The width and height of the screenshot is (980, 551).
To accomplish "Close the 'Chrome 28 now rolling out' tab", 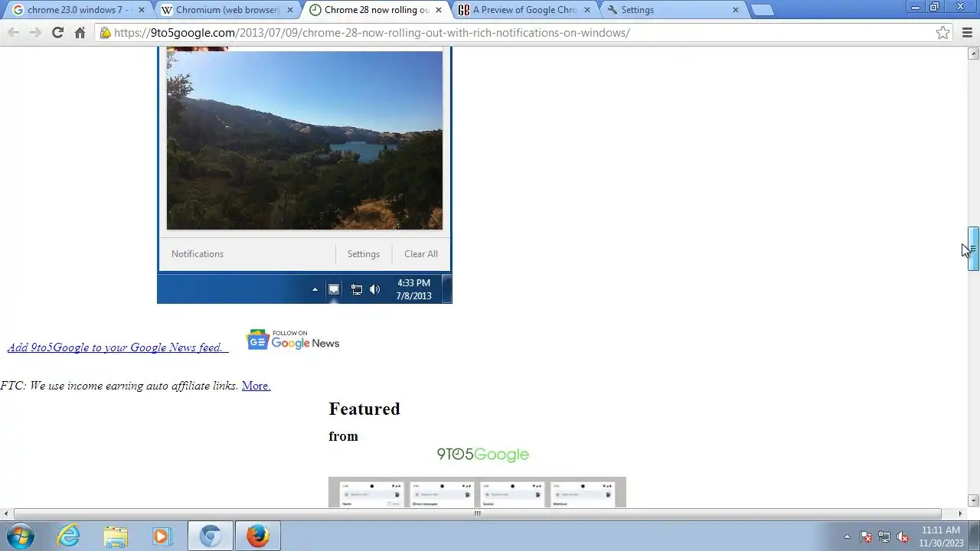I will [439, 10].
